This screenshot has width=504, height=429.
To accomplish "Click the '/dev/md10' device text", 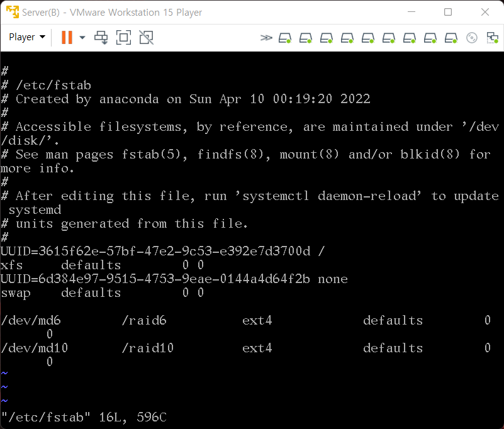I will (35, 348).
